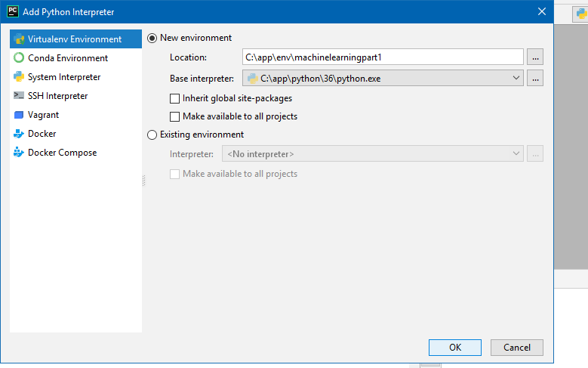Screen dimensions: 588x368
Task: Click the System Interpreter Python icon
Action: point(19,77)
